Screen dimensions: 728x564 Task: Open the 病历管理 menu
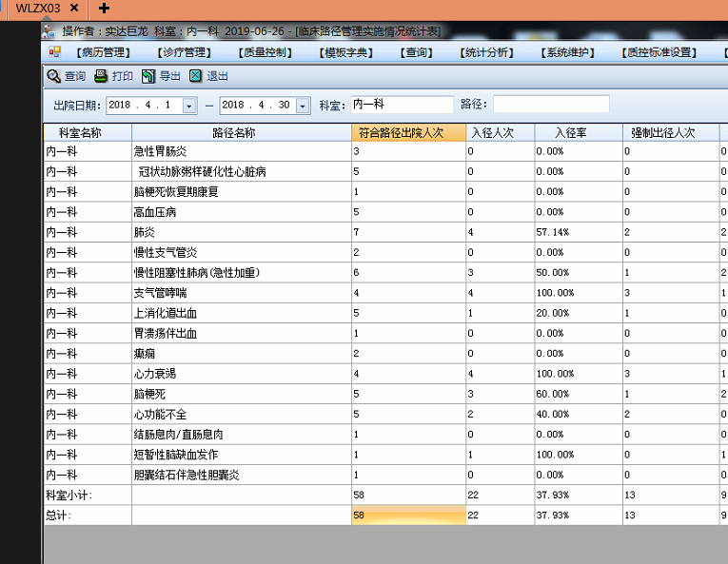pos(103,52)
